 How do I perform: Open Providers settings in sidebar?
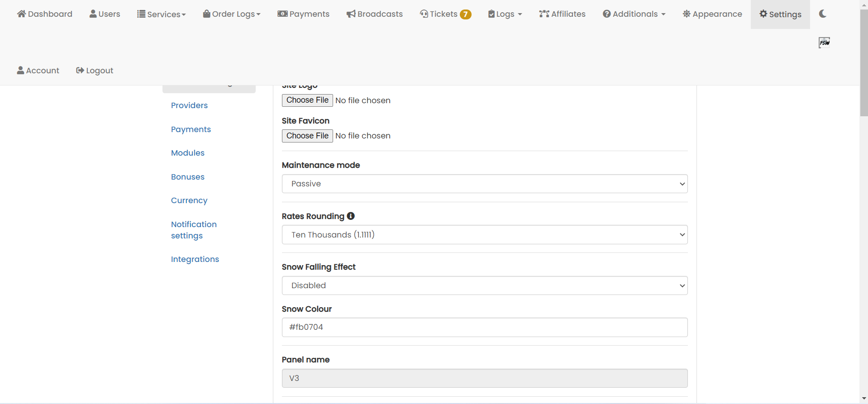point(189,105)
